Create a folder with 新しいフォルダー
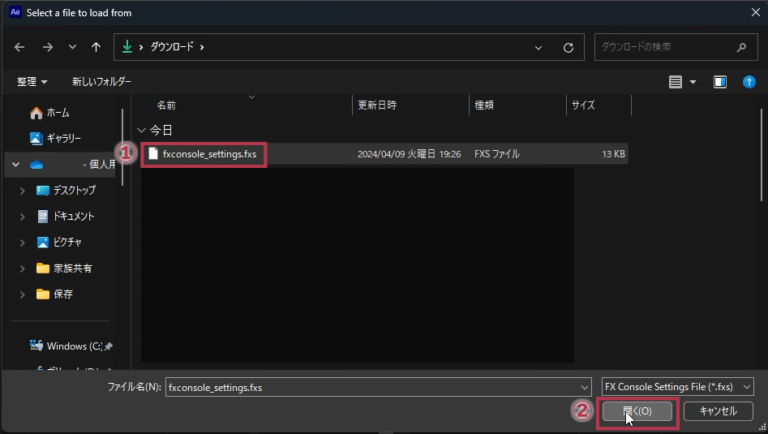The width and height of the screenshot is (768, 434). point(101,81)
